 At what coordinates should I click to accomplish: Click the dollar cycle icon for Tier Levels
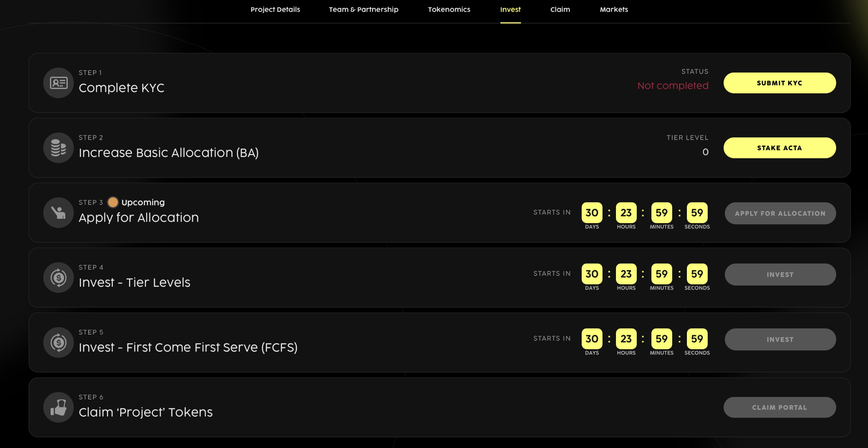pyautogui.click(x=58, y=277)
